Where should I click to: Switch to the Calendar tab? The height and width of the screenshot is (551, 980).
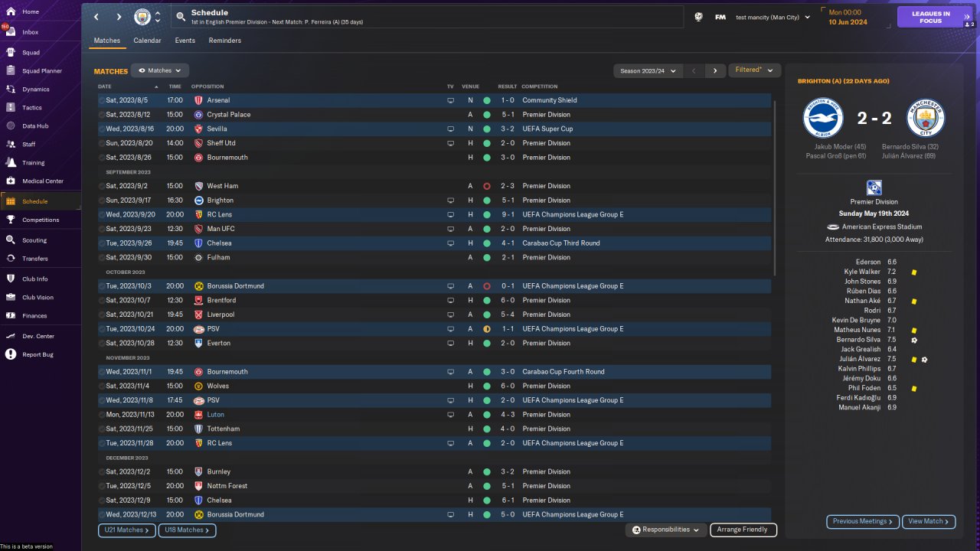pos(147,41)
